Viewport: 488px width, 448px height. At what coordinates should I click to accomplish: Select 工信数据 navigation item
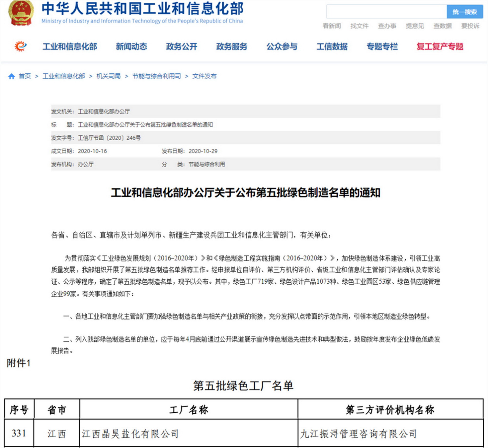[332, 46]
